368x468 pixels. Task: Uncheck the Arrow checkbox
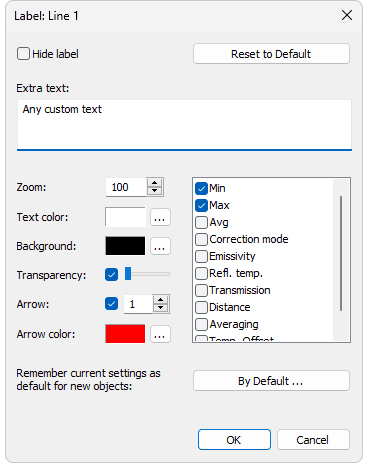111,304
